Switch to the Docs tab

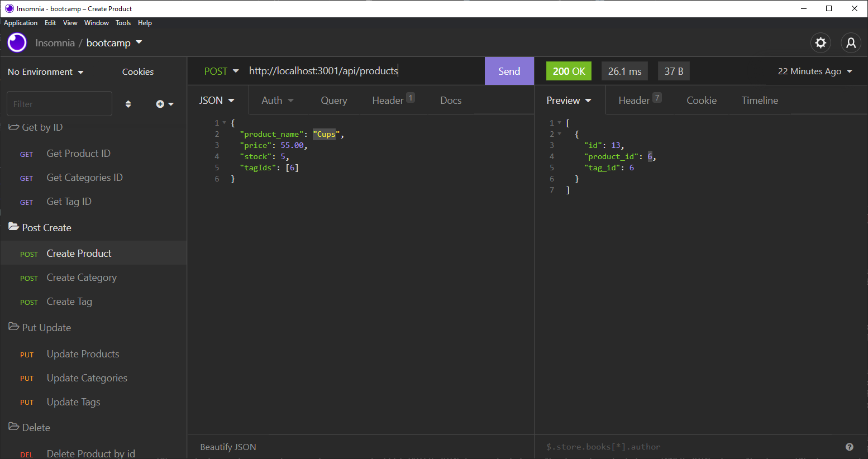coord(451,101)
